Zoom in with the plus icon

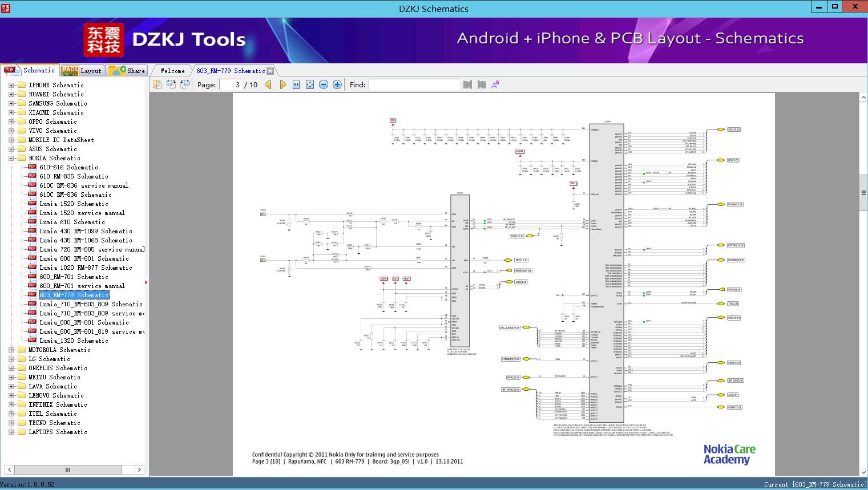[337, 84]
